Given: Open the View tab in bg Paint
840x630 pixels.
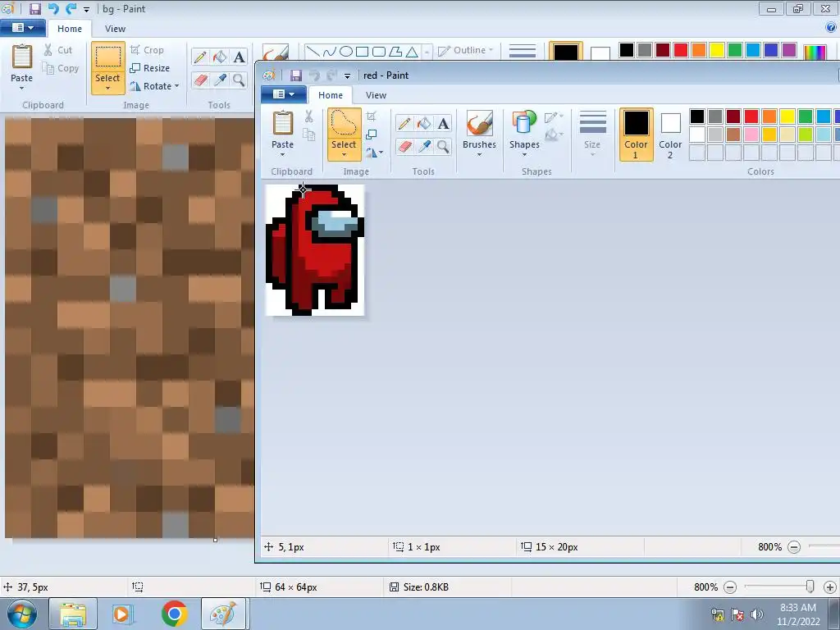Looking at the screenshot, I should [115, 29].
